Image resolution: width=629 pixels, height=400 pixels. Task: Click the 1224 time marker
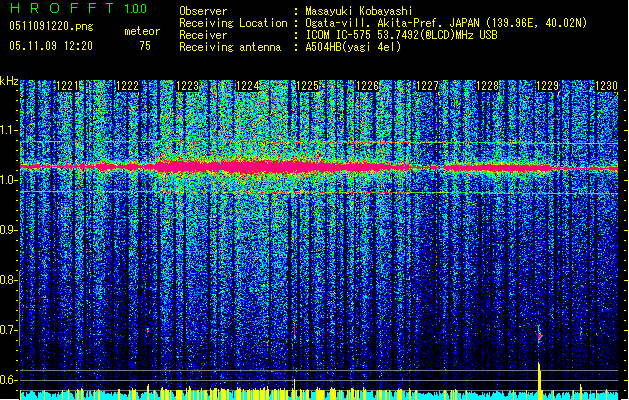(248, 86)
